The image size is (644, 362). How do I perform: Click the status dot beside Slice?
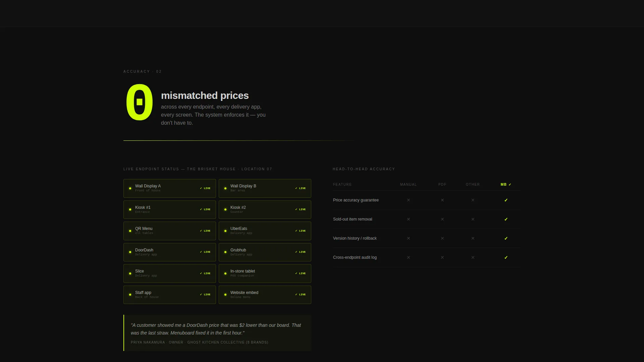pos(130,274)
